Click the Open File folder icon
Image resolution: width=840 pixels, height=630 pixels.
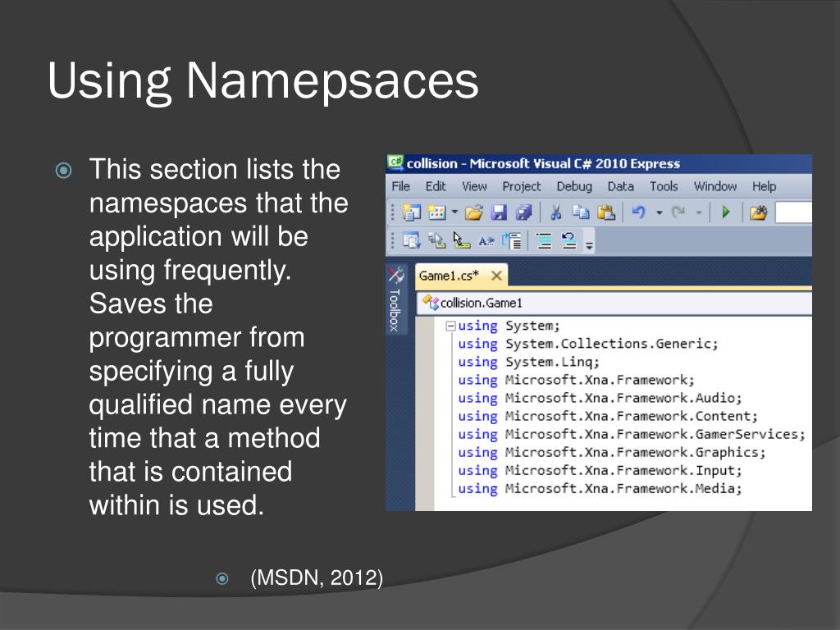[473, 212]
